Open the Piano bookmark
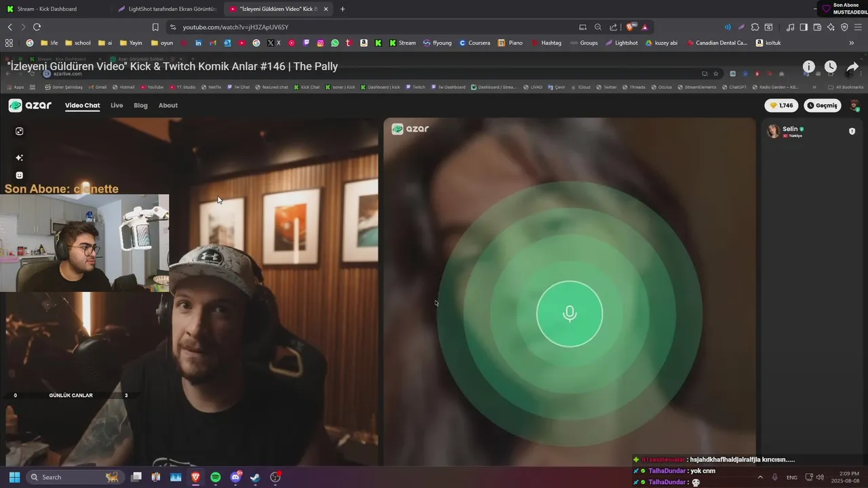This screenshot has width=868, height=488. click(511, 43)
